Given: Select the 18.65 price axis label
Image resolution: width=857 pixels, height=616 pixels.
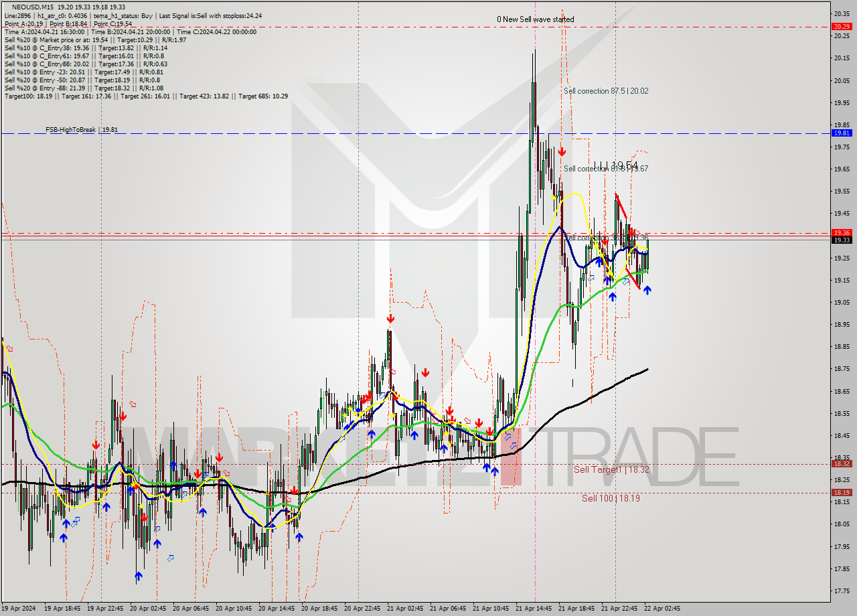Looking at the screenshot, I should pyautogui.click(x=842, y=391).
